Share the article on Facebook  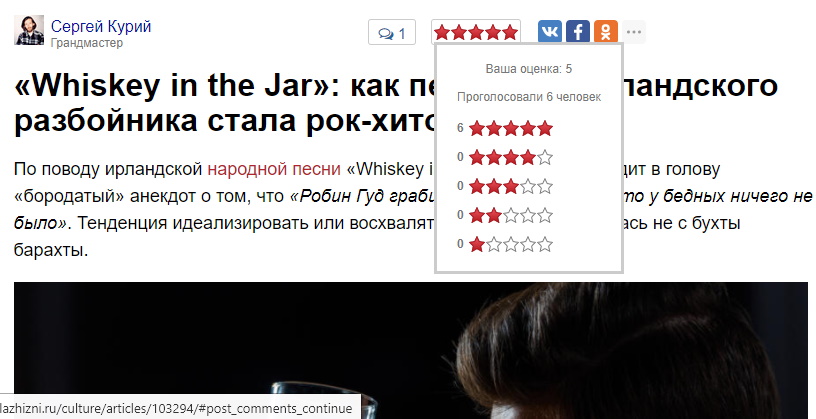(x=578, y=32)
